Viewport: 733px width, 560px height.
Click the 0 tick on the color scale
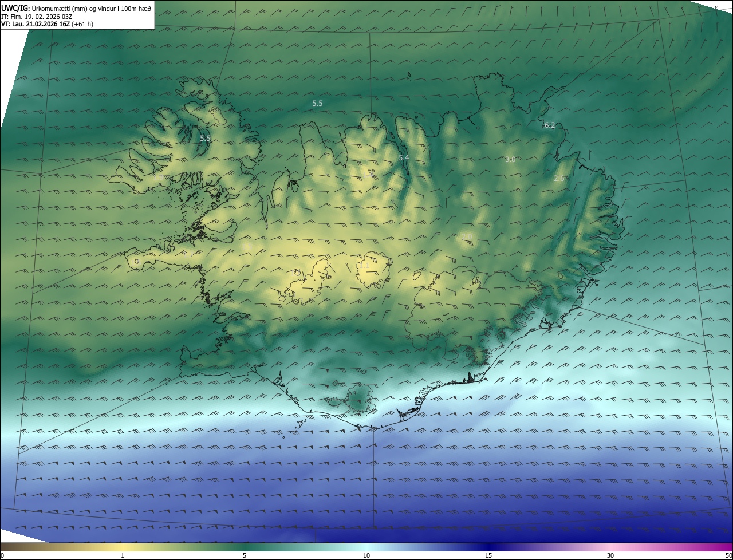pyautogui.click(x=2, y=555)
